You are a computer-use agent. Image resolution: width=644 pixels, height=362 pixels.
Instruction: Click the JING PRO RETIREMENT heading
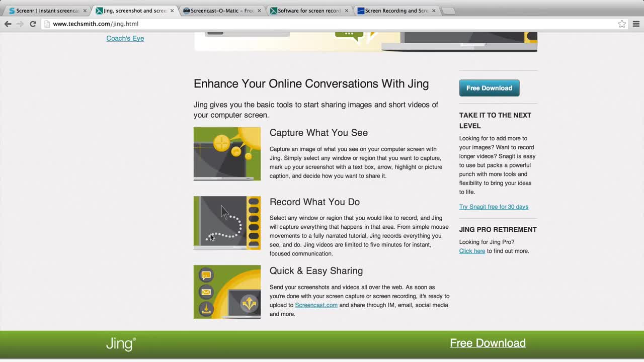pos(498,230)
